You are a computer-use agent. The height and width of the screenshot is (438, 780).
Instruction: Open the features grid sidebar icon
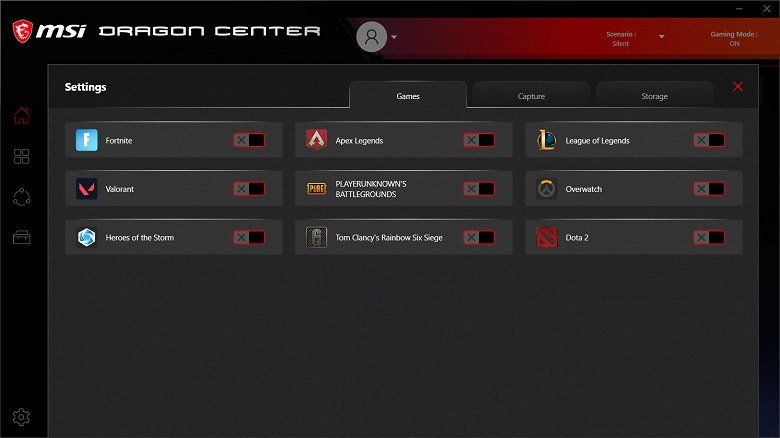click(x=21, y=156)
